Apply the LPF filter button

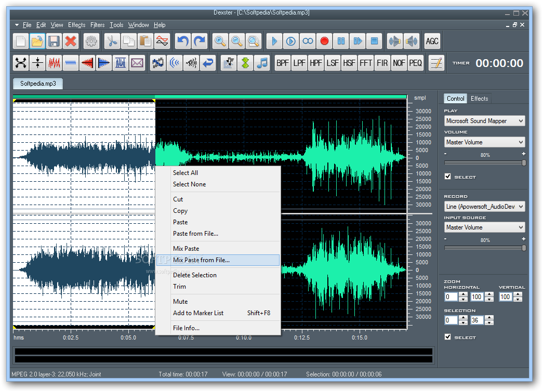coord(299,63)
